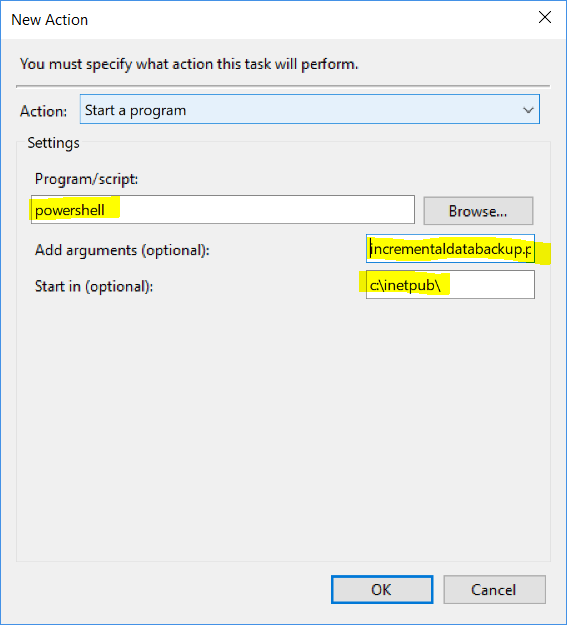Click the Program/script: label

[x=86, y=179]
